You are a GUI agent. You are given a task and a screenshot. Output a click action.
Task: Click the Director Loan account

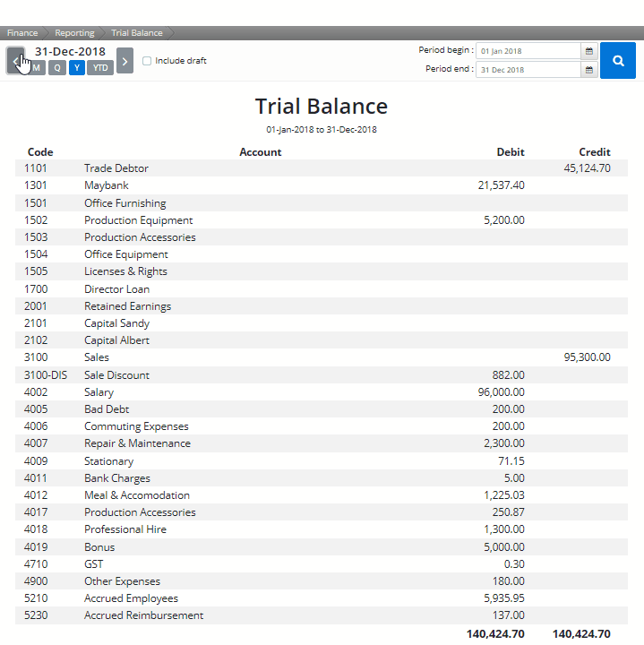(116, 289)
